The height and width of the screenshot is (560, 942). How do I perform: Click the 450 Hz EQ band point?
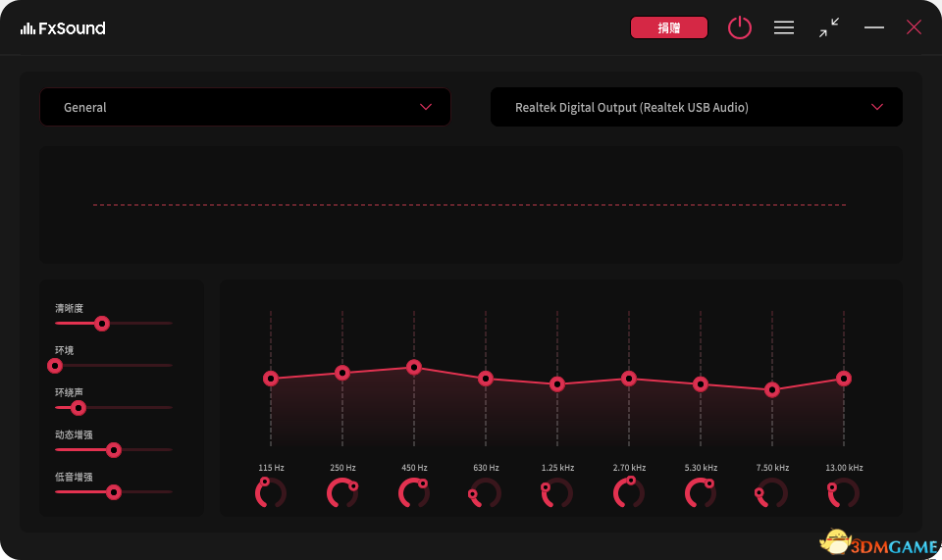[x=414, y=367]
